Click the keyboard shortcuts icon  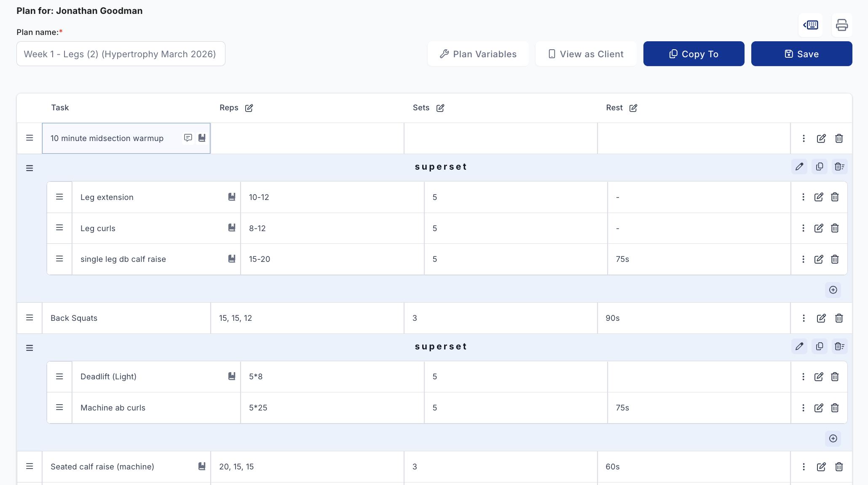(x=810, y=25)
